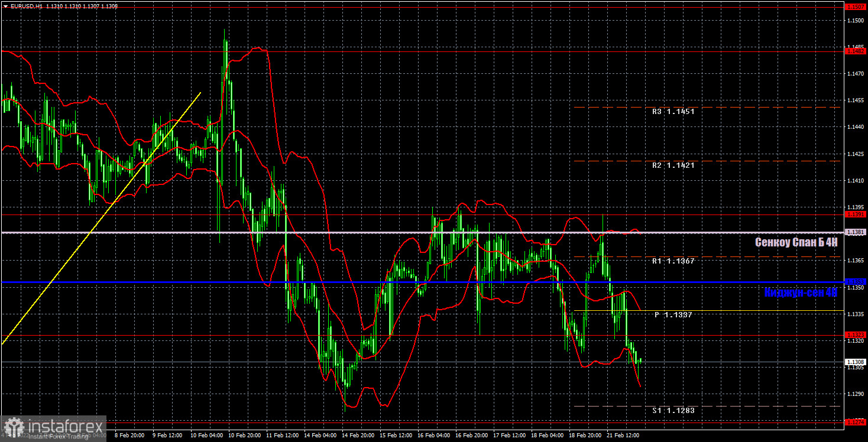Click the red 1.1323 price tag
Screen dimensions: 868x442
(856, 334)
